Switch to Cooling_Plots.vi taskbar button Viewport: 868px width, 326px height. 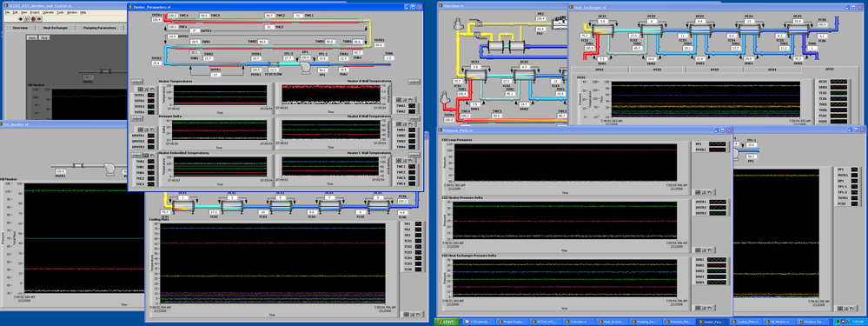(745, 322)
